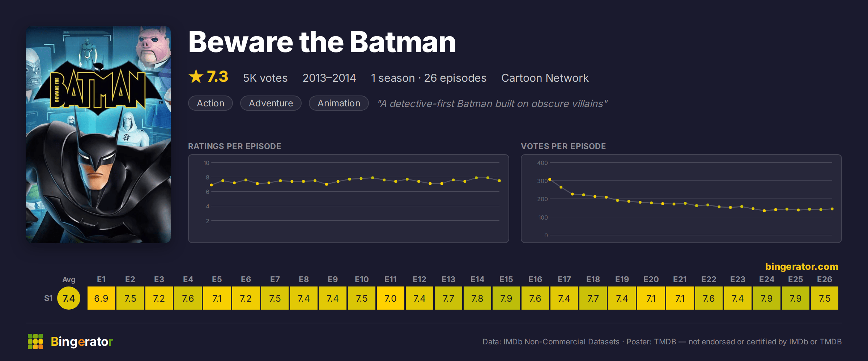This screenshot has width=868, height=361.
Task: Select the E26 rating cell 7.5
Action: coord(825,298)
